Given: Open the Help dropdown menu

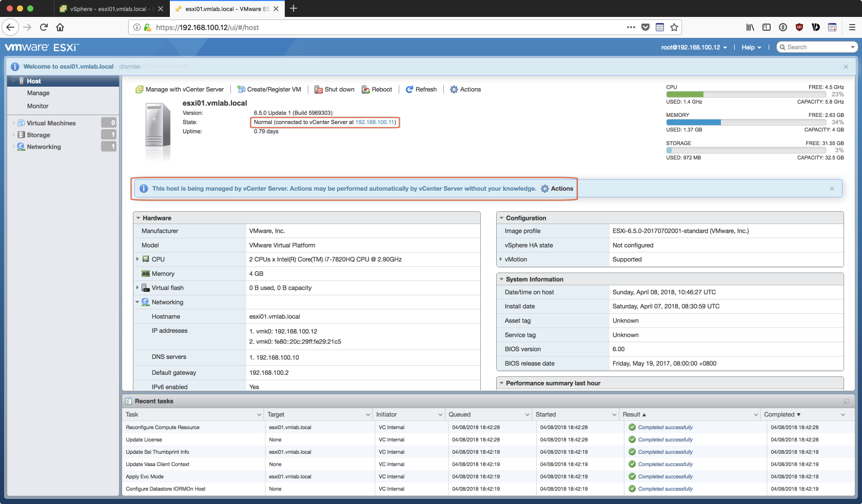Looking at the screenshot, I should pos(751,47).
